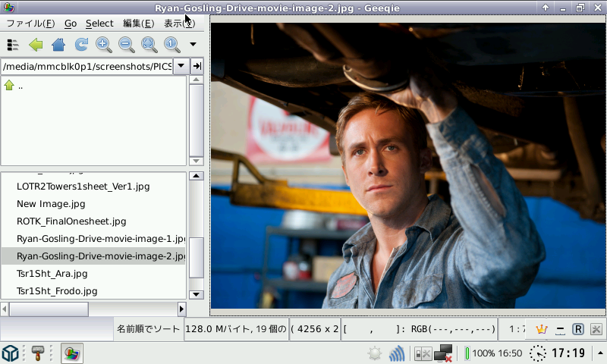This screenshot has width=607, height=364.
Task: Click the RGB pixel info status field
Action: pos(420,329)
